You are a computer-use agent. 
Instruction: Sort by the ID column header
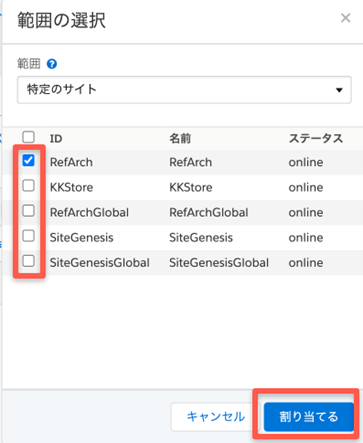tap(56, 139)
